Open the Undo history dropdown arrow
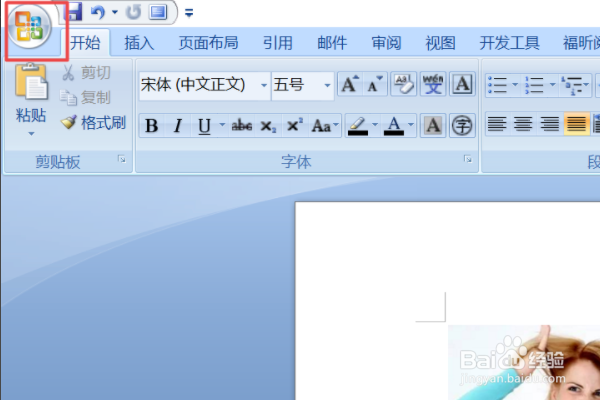Image resolution: width=600 pixels, height=400 pixels. (x=115, y=12)
